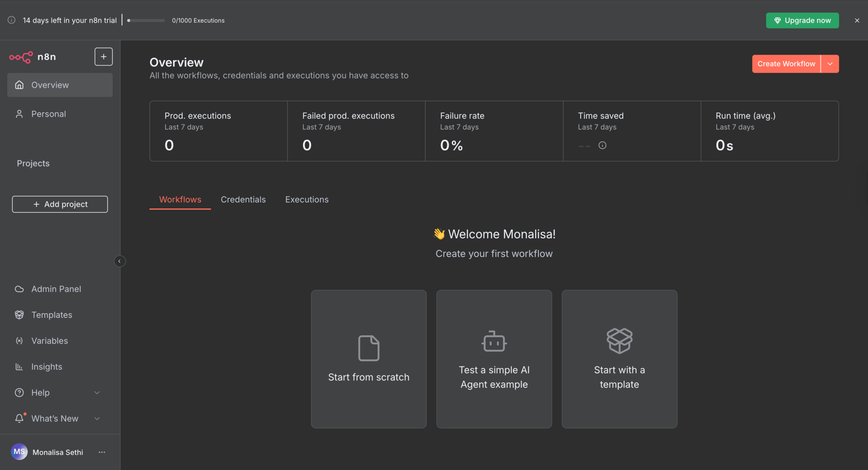
Task: Click the Upgrade now button
Action: tap(802, 20)
